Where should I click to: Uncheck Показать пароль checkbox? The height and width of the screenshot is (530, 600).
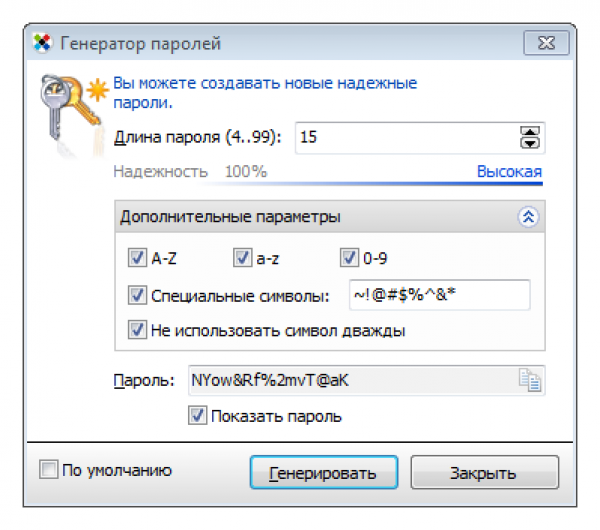pyautogui.click(x=197, y=415)
